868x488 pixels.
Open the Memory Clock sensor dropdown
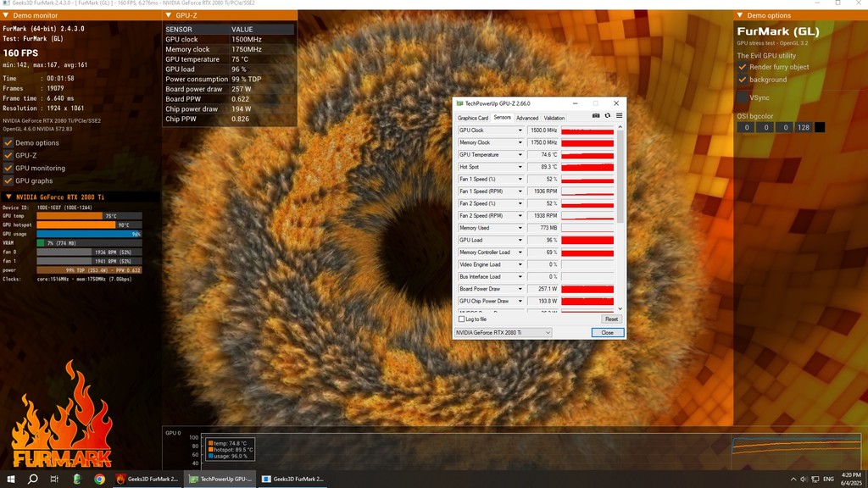coord(520,142)
